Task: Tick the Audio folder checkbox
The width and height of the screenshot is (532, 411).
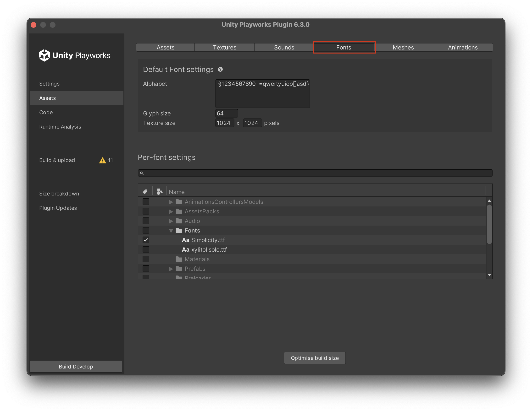Action: point(146,221)
